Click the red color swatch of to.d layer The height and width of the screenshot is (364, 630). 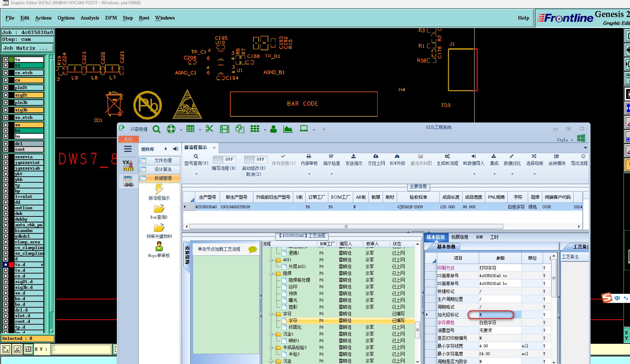tap(11, 265)
